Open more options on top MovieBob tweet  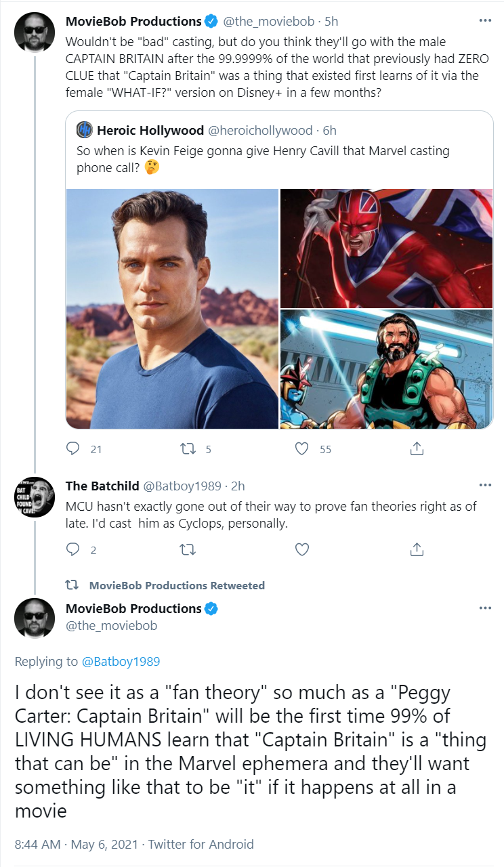pyautogui.click(x=484, y=21)
